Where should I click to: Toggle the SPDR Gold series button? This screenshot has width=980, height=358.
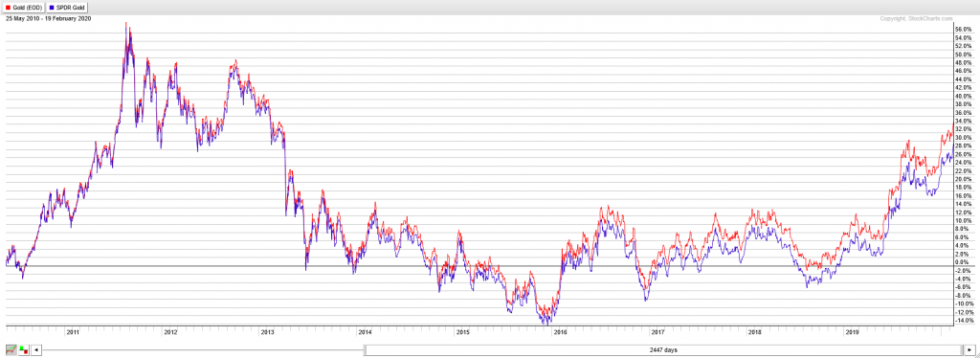pyautogui.click(x=68, y=8)
